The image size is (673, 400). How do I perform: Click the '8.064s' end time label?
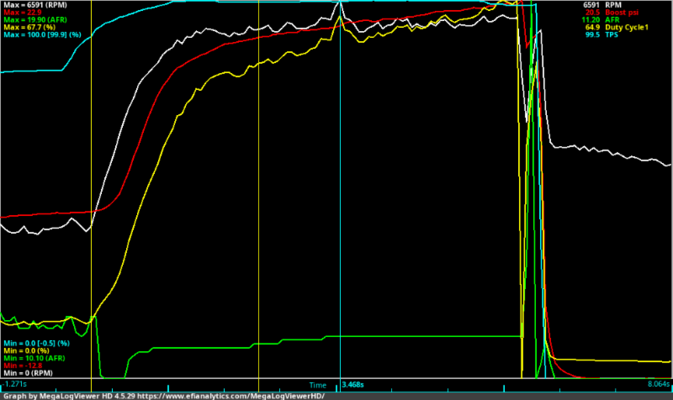658,384
